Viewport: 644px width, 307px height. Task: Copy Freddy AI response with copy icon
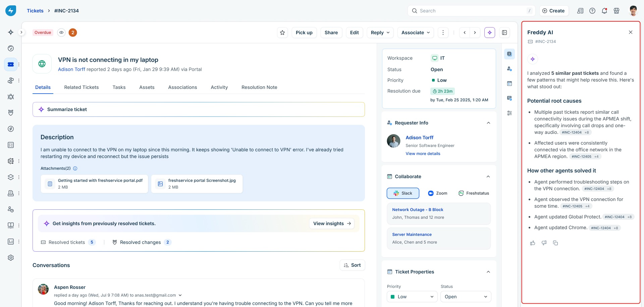tap(555, 243)
